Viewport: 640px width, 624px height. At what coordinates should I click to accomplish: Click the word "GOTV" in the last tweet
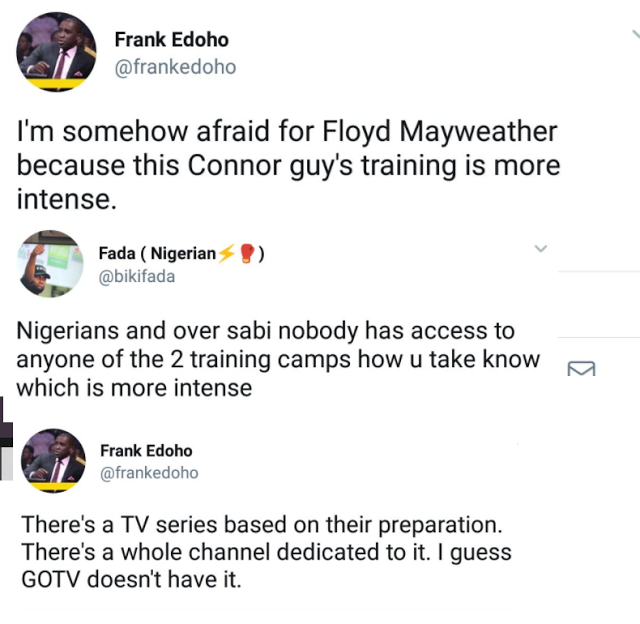tap(52, 579)
